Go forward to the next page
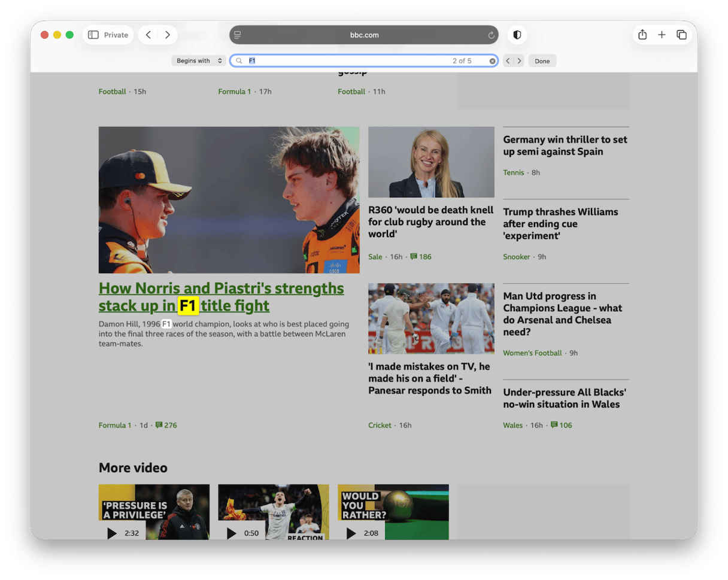 [x=168, y=35]
